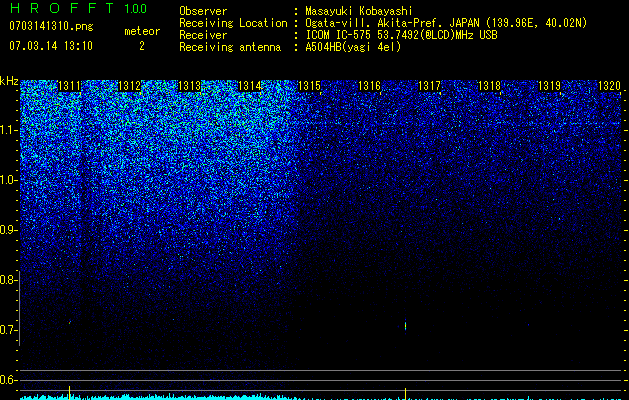Select the Ogata-vill. Akita-Pref. JAPAN location text

pos(446,23)
